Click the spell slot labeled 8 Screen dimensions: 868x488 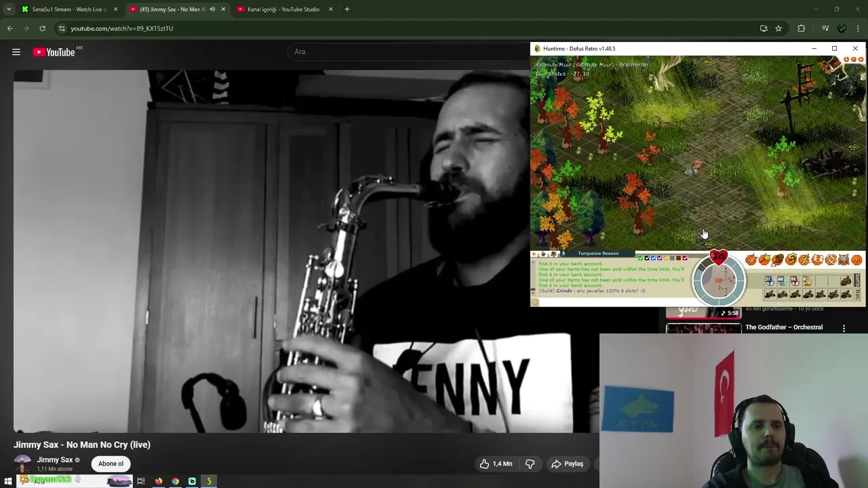(808, 281)
